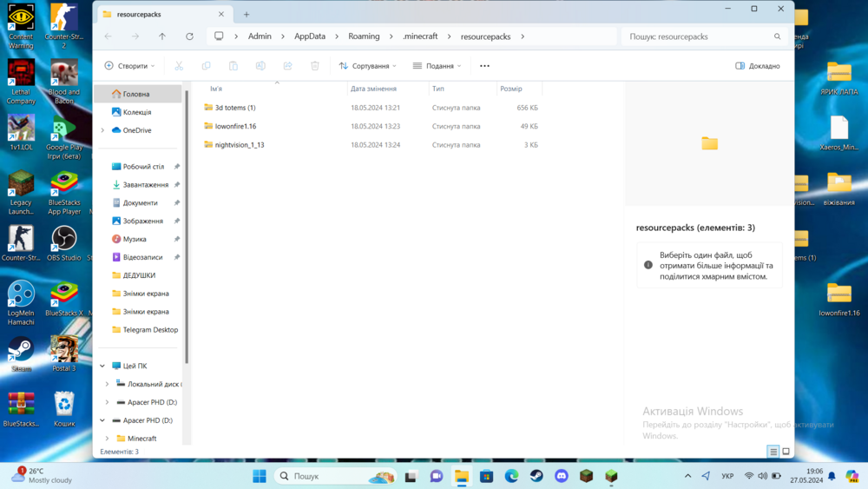Viewport: 868px width, 489px height.
Task: Click the search magnifier icon
Action: click(777, 36)
